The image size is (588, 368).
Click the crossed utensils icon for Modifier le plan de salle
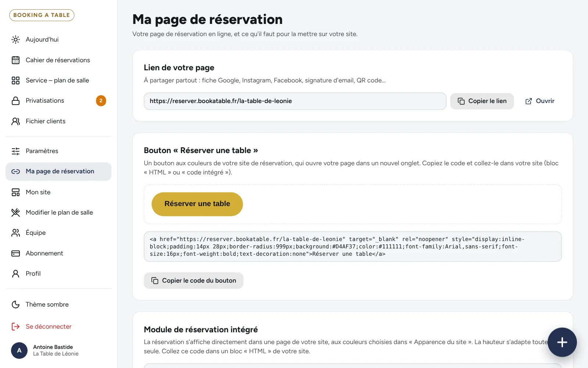pos(15,212)
